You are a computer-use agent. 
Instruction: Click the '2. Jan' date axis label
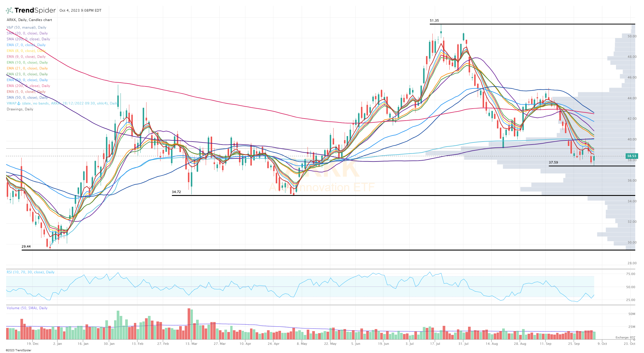click(x=57, y=344)
